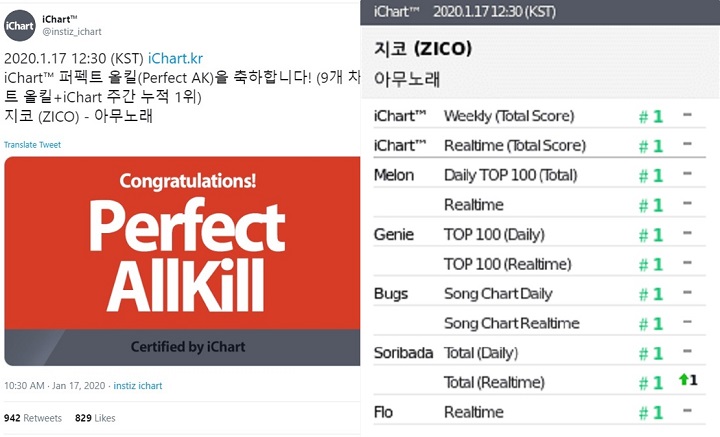View the 829 Likes list
720x437 pixels.
[x=95, y=418]
